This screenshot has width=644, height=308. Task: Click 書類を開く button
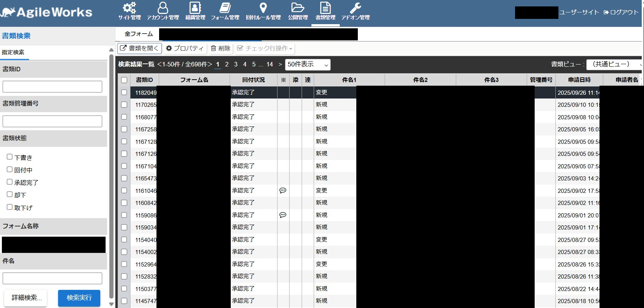point(140,48)
